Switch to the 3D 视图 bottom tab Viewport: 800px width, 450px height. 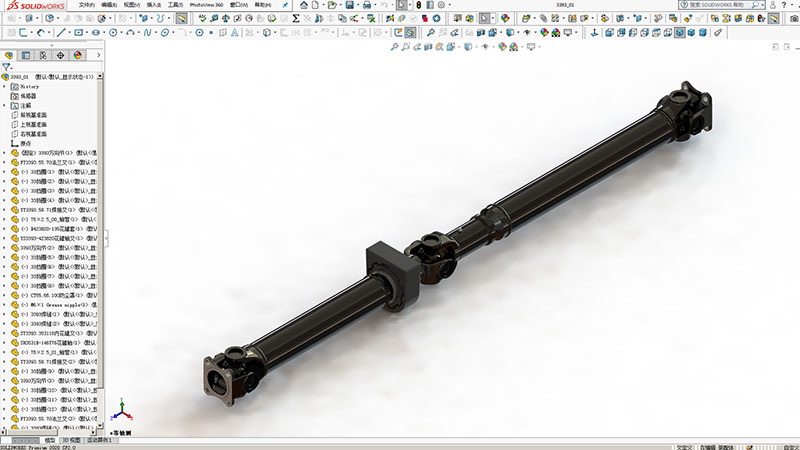(71, 440)
